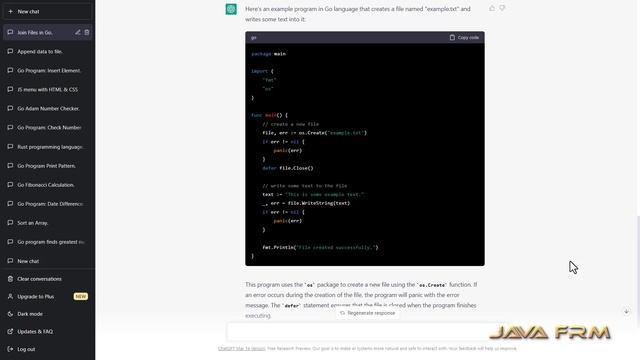Open Go Program: Insert Element conversation
The width and height of the screenshot is (640, 360).
pyautogui.click(x=47, y=71)
